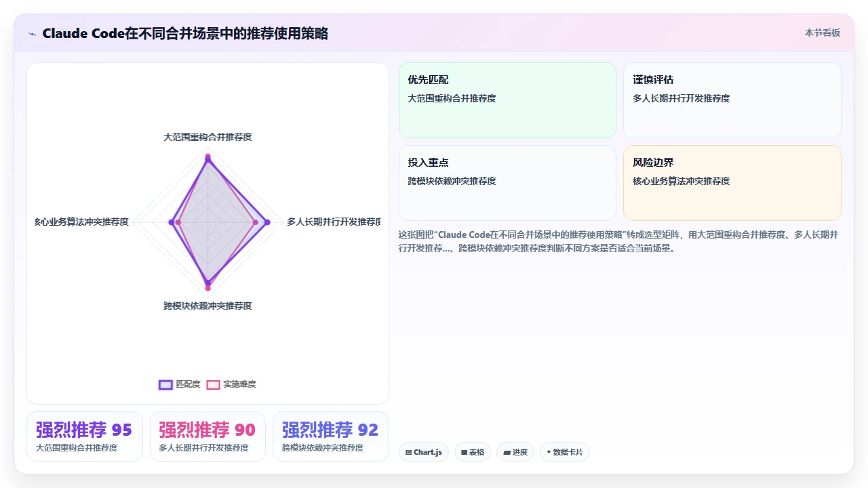Click the description paragraph starting 这张图把
This screenshot has width=868, height=488.
point(618,241)
